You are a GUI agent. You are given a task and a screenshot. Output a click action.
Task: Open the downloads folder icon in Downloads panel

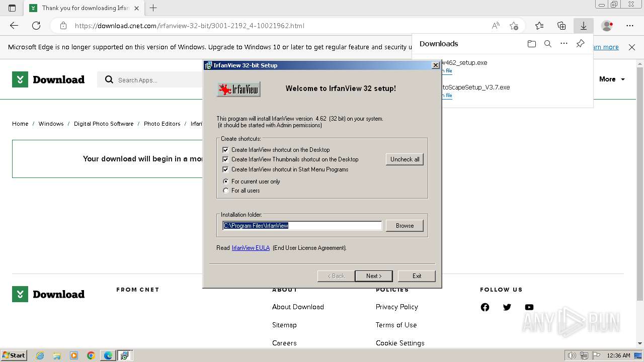pyautogui.click(x=532, y=44)
